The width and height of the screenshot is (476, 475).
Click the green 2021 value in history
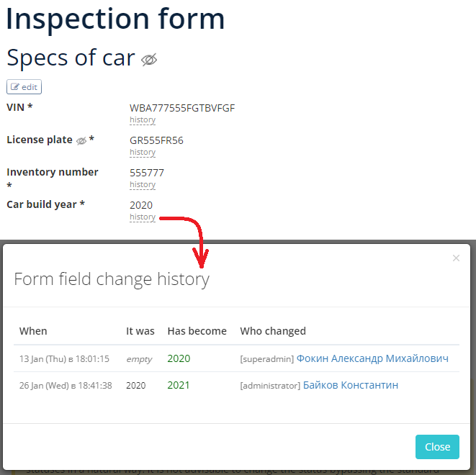pyautogui.click(x=179, y=385)
